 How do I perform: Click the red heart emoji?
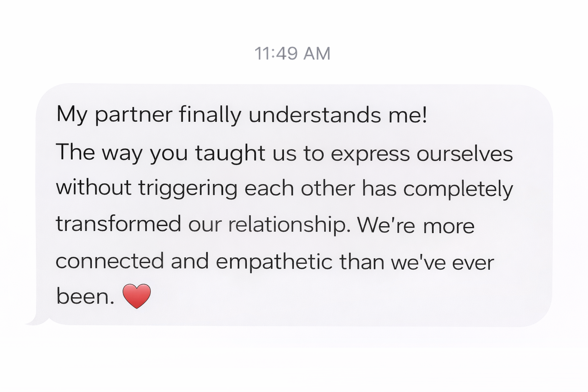pos(136,296)
